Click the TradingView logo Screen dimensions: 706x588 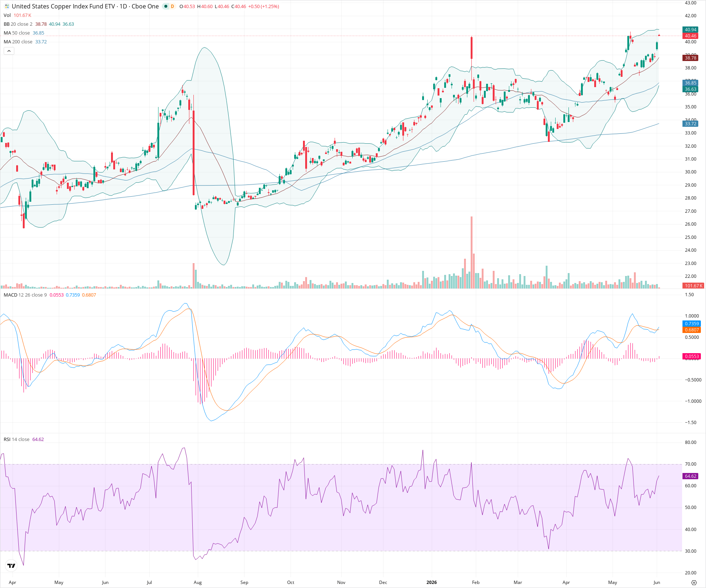point(11,566)
